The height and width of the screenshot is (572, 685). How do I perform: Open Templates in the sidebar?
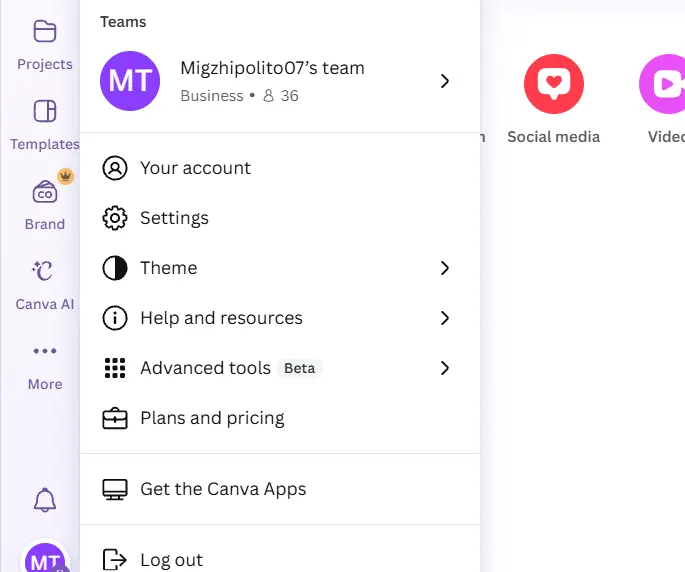[x=45, y=125]
